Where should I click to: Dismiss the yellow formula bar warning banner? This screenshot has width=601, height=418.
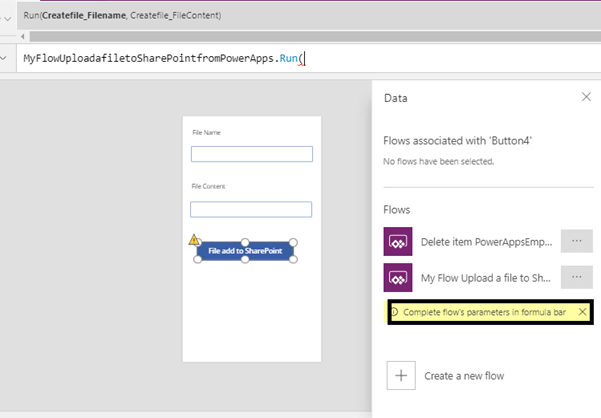click(582, 312)
